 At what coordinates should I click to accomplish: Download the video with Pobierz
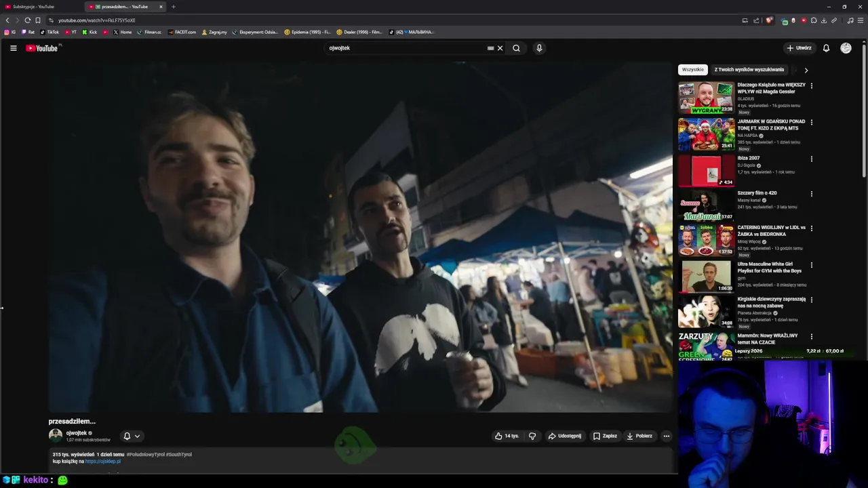pos(639,436)
